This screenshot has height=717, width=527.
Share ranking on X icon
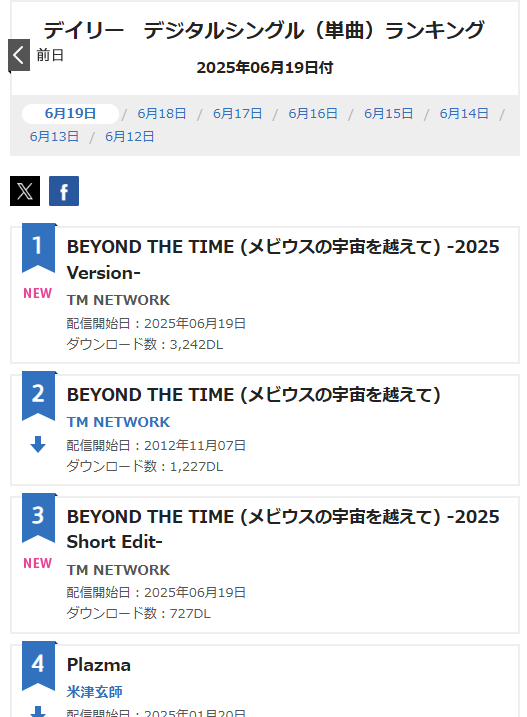[x=25, y=191]
